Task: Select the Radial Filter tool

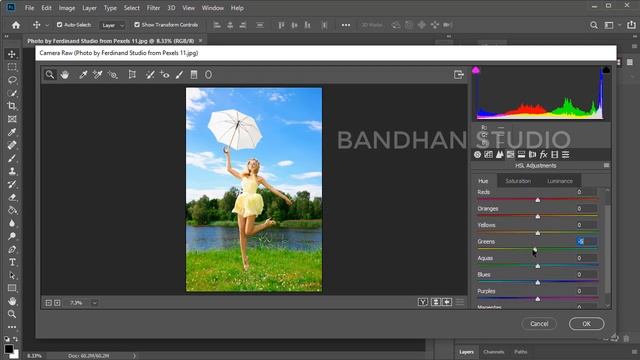Action: pos(208,75)
